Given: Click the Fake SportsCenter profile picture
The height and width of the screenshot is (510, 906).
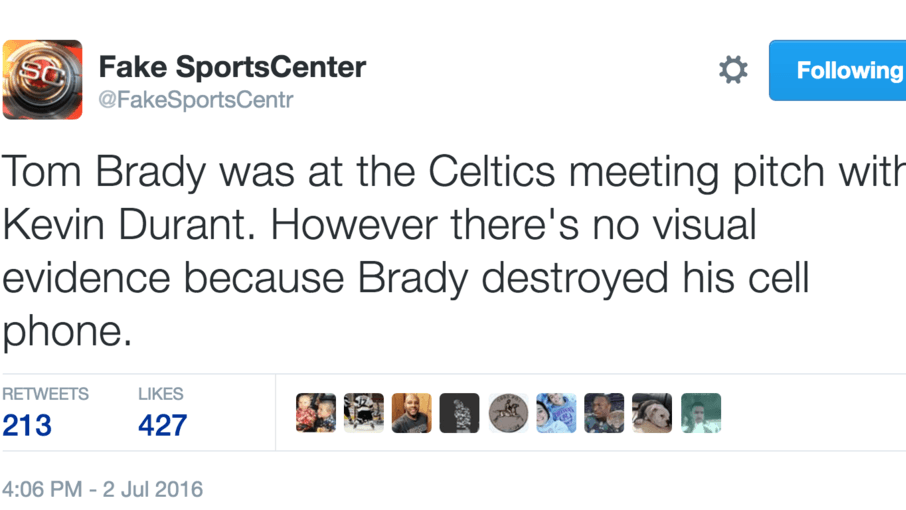Looking at the screenshot, I should (x=42, y=80).
